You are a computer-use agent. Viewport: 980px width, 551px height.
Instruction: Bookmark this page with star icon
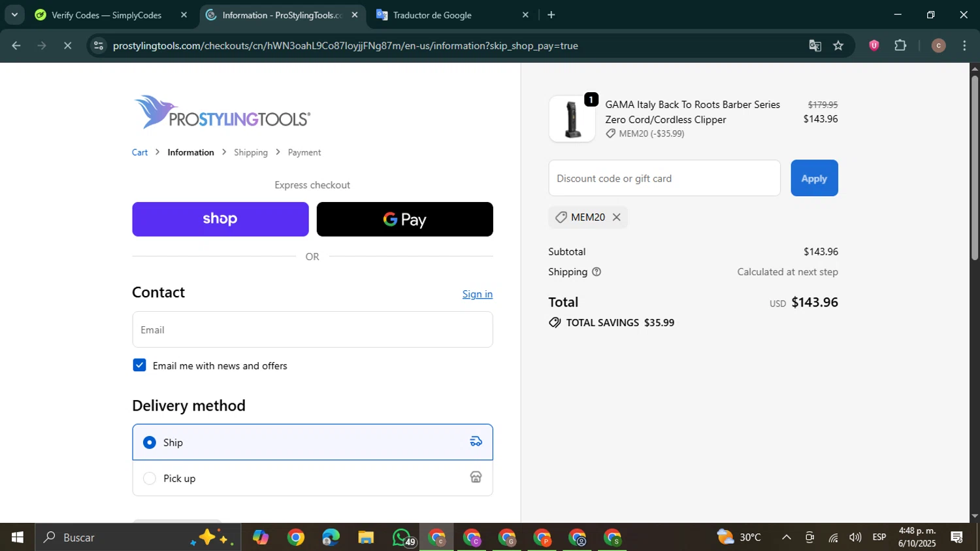[x=838, y=46]
